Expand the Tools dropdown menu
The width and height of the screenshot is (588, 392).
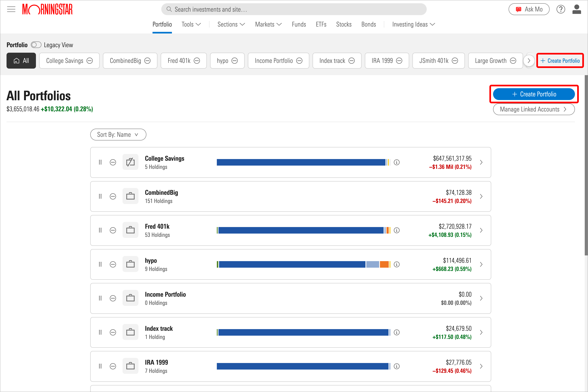(191, 24)
